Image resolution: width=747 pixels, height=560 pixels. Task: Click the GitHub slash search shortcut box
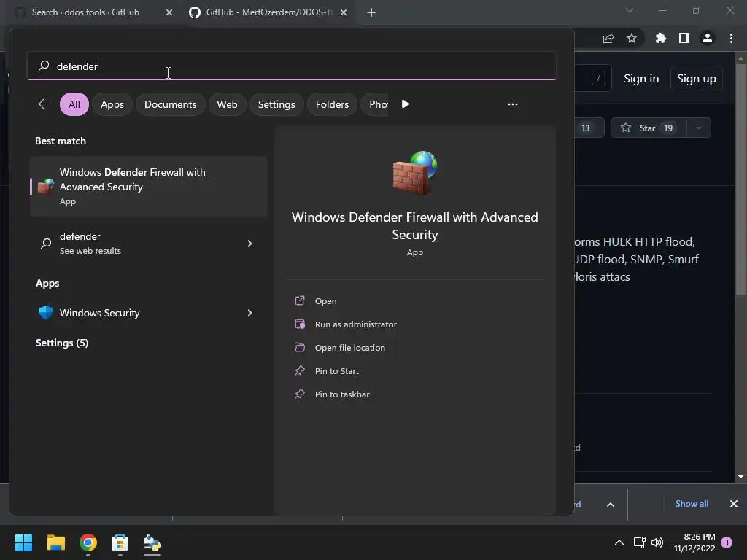click(x=598, y=78)
